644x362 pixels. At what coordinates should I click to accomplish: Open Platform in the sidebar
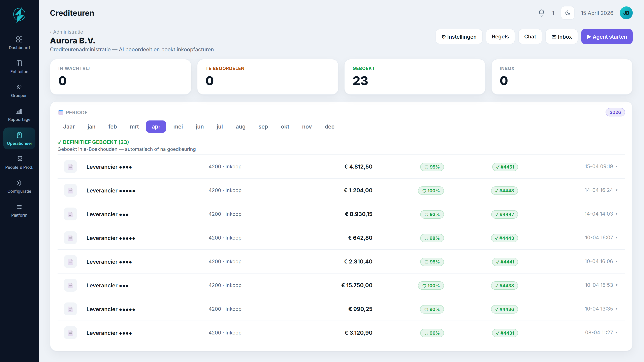pyautogui.click(x=19, y=211)
